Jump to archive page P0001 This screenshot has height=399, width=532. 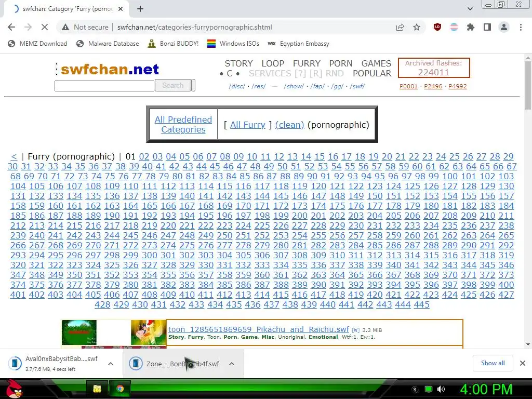click(x=408, y=86)
